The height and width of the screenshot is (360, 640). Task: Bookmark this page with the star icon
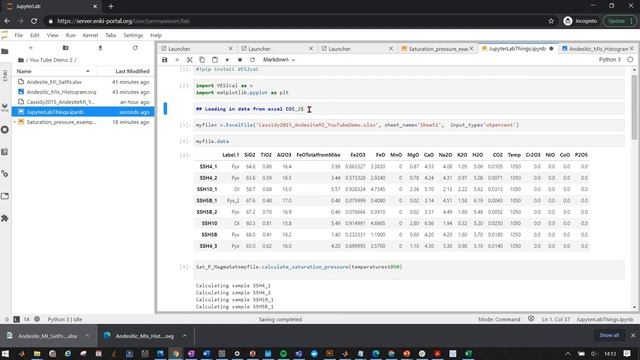[551, 21]
